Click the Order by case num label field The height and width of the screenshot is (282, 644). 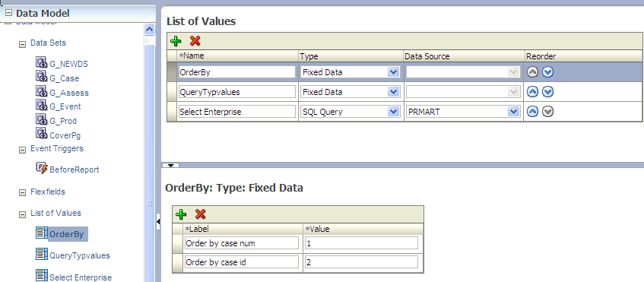242,243
